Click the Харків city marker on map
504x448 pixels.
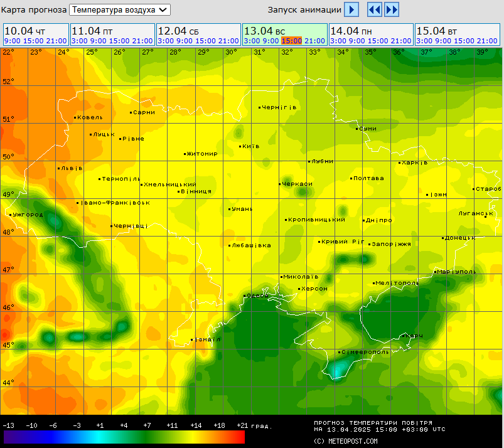[x=400, y=163]
